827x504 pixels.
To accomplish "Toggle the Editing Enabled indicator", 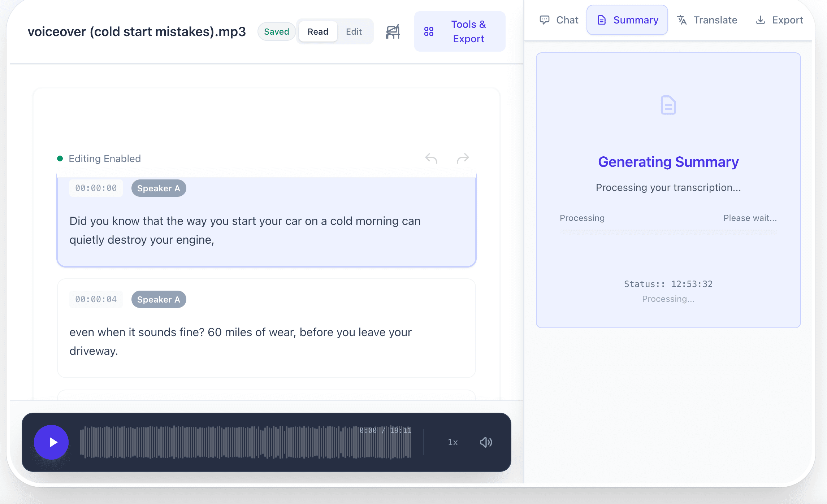I will tap(100, 158).
